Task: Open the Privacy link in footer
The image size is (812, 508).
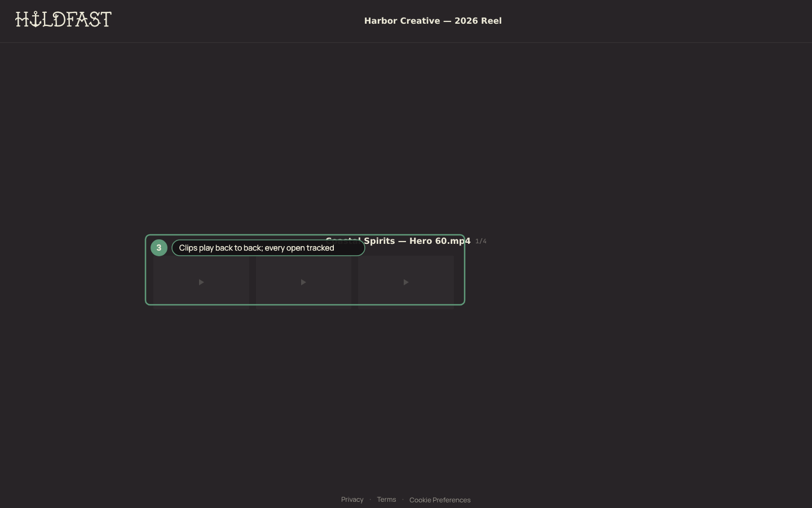Action: pyautogui.click(x=352, y=500)
